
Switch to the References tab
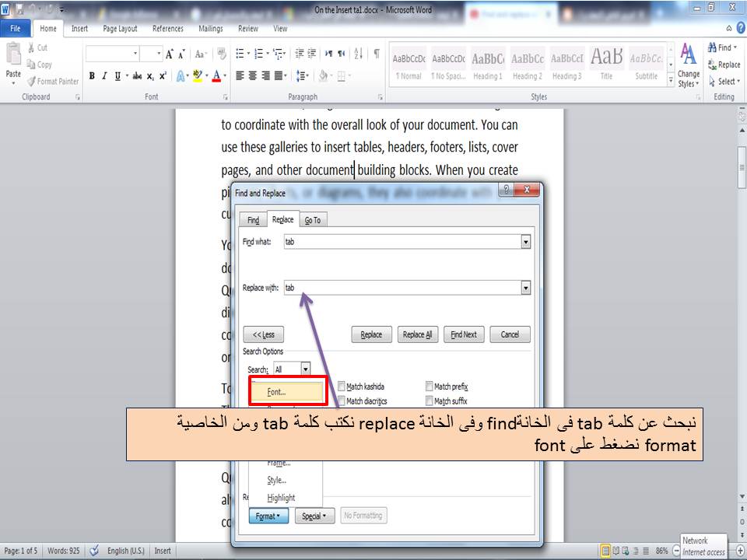(168, 29)
